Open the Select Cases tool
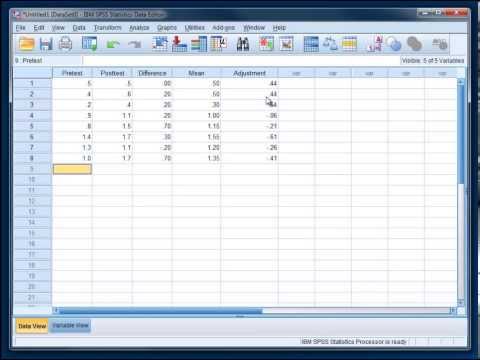Image resolution: width=480 pixels, height=360 pixels. [x=350, y=44]
